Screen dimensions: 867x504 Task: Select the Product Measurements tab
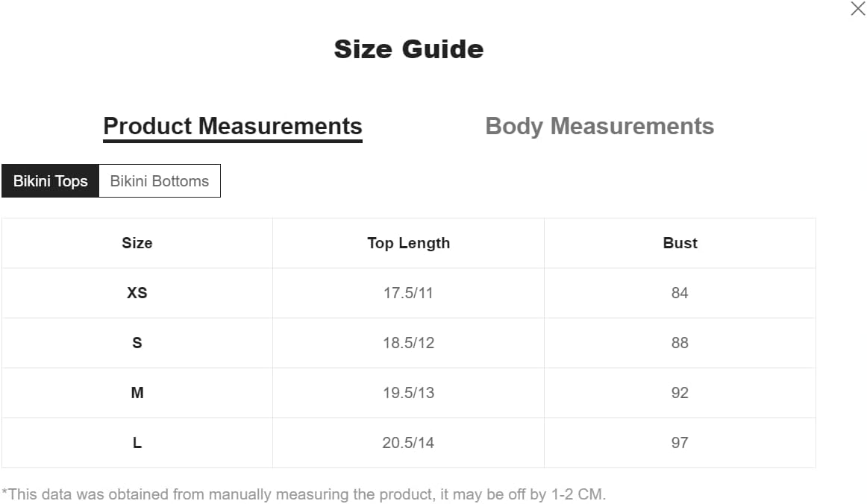233,127
